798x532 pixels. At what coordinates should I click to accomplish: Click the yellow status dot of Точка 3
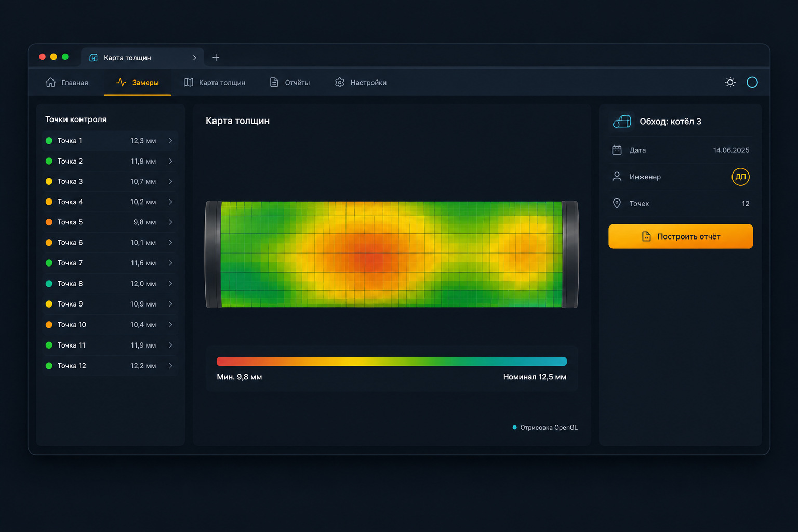click(x=49, y=181)
